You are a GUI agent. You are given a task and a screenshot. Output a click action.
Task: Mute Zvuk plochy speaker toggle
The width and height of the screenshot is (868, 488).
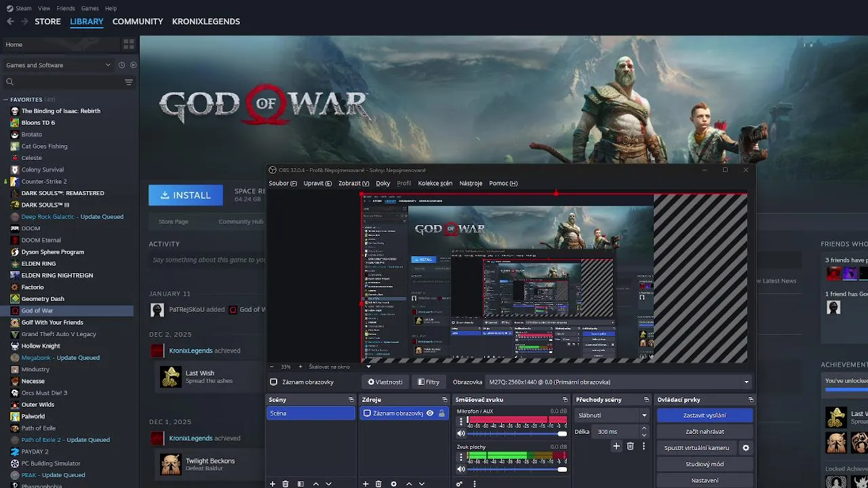click(461, 469)
